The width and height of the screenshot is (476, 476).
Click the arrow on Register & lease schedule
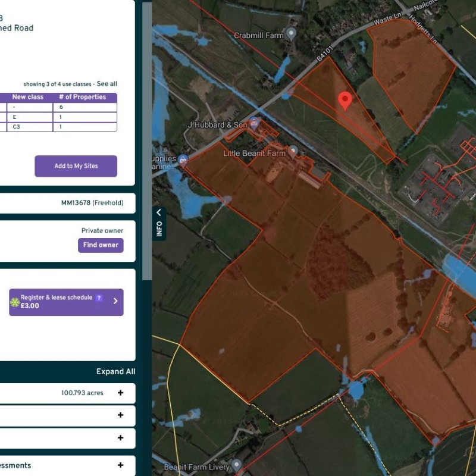pos(115,302)
